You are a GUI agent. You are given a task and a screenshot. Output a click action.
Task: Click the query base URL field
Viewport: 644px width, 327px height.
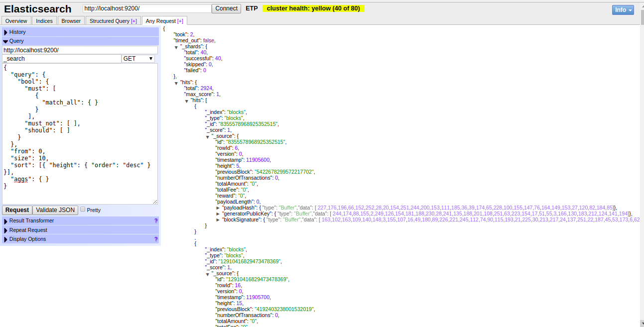[x=80, y=50]
